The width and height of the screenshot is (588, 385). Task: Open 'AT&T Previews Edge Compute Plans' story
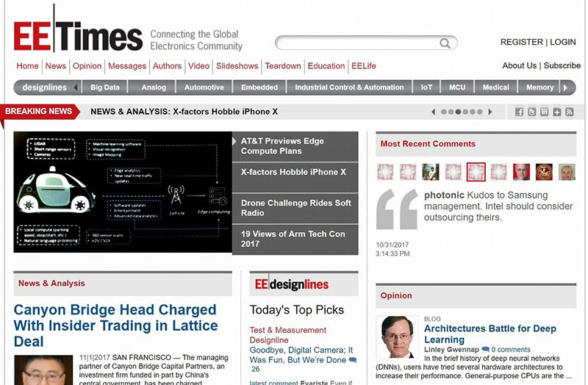[295, 145]
